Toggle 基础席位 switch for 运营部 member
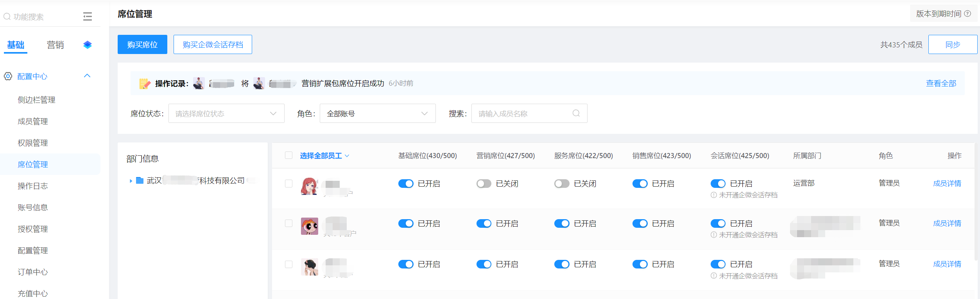Viewport: 980px width, 299px height. (x=406, y=184)
